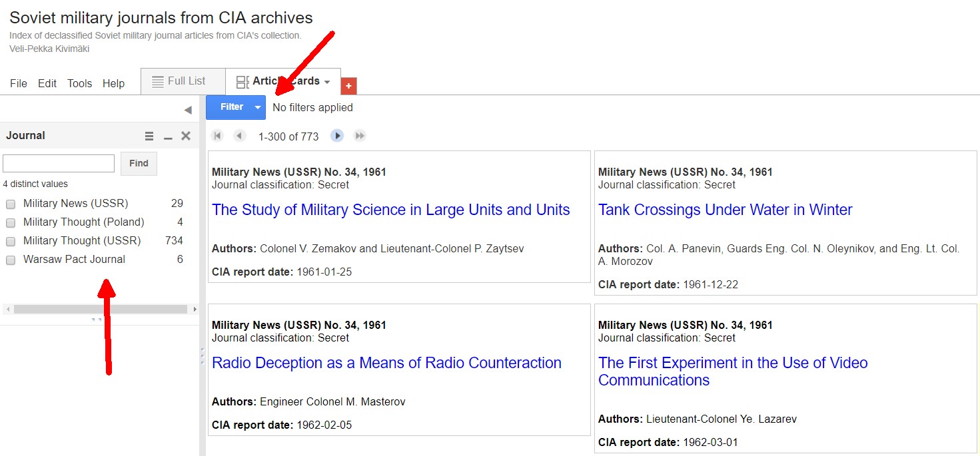980x456 pixels.
Task: Go to next page of results
Action: click(337, 136)
